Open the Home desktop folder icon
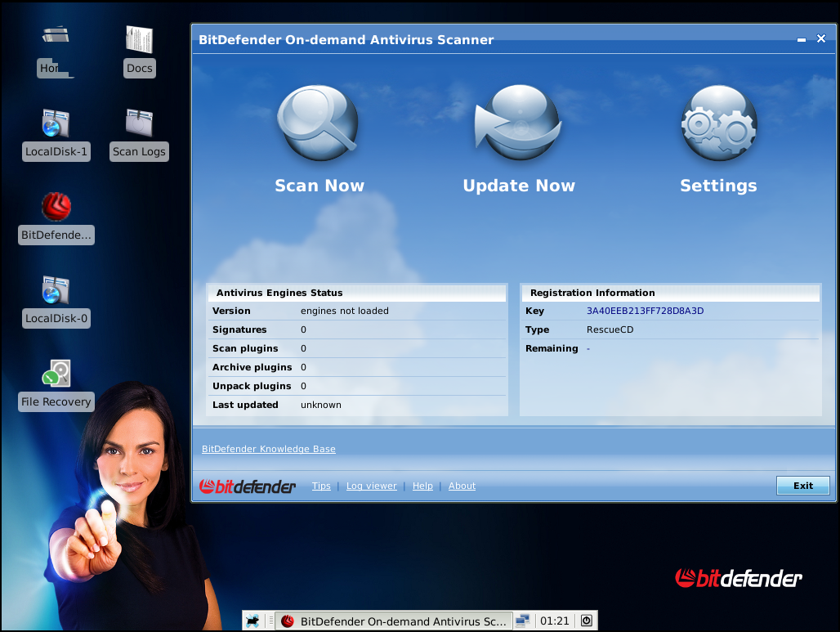The image size is (840, 632). pyautogui.click(x=56, y=40)
